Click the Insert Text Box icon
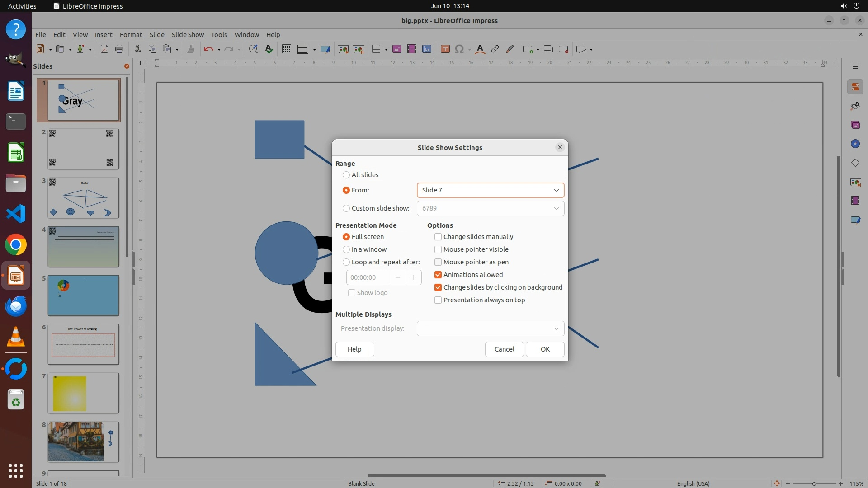This screenshot has height=488, width=868. (445, 49)
